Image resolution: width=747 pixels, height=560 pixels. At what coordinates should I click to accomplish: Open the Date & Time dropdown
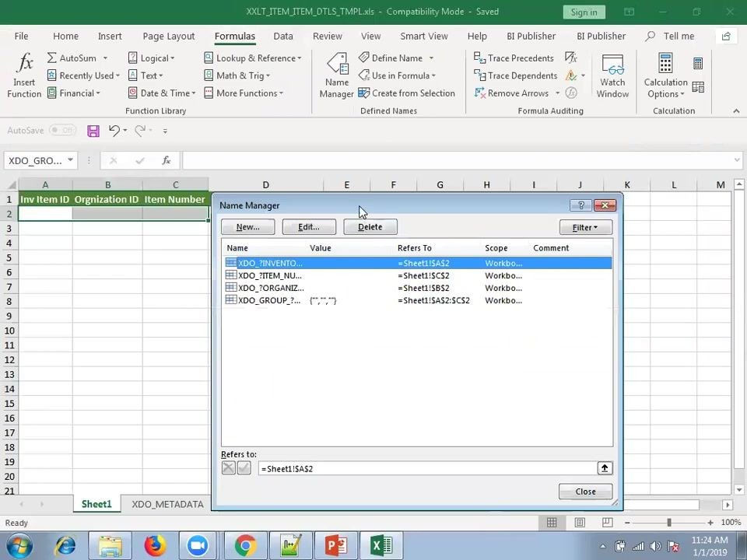pos(162,93)
